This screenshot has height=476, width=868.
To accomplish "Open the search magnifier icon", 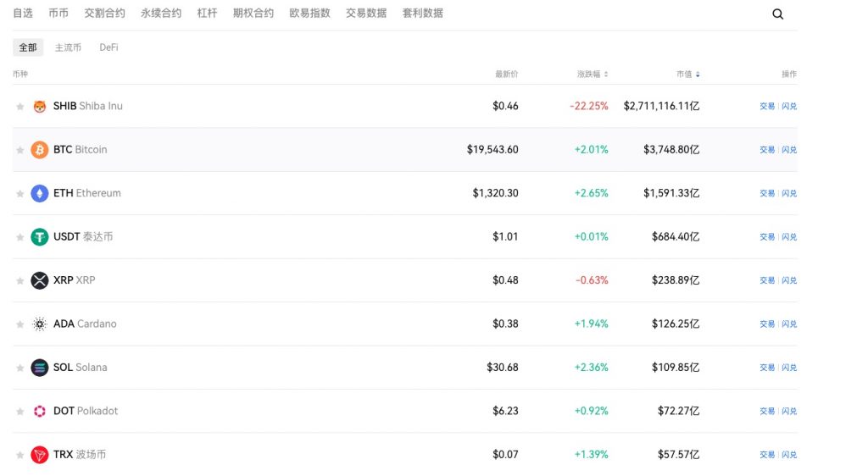I will pos(778,14).
